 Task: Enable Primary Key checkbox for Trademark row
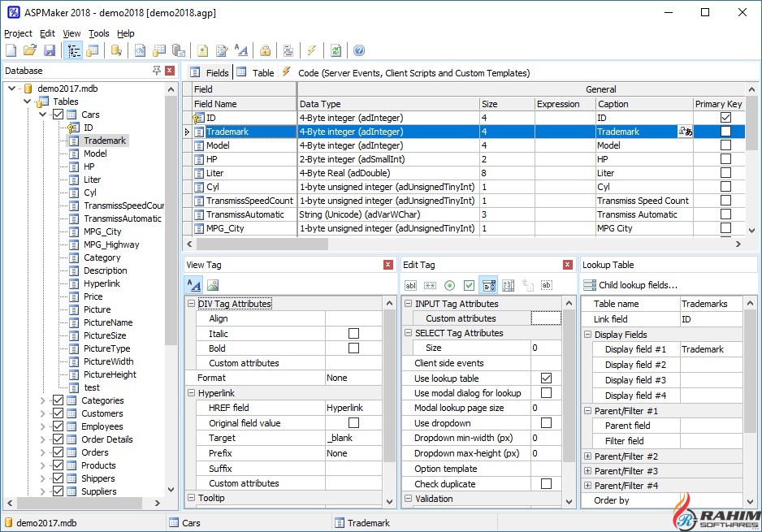[725, 132]
